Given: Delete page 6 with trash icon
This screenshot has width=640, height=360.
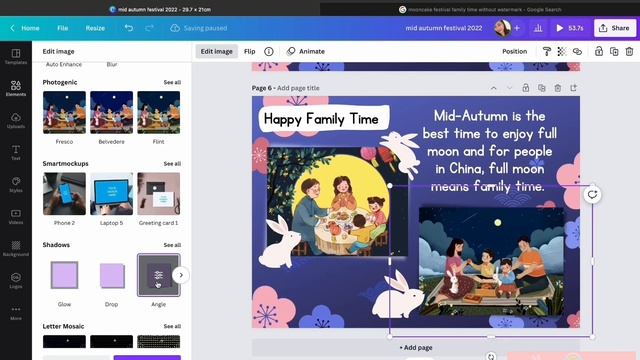Looking at the screenshot, I should (x=558, y=88).
